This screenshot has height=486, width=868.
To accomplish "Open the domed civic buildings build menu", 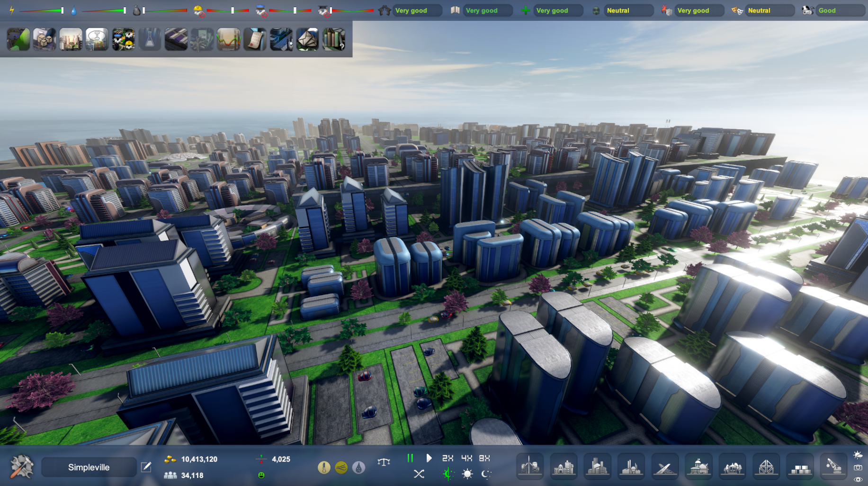I will 699,466.
